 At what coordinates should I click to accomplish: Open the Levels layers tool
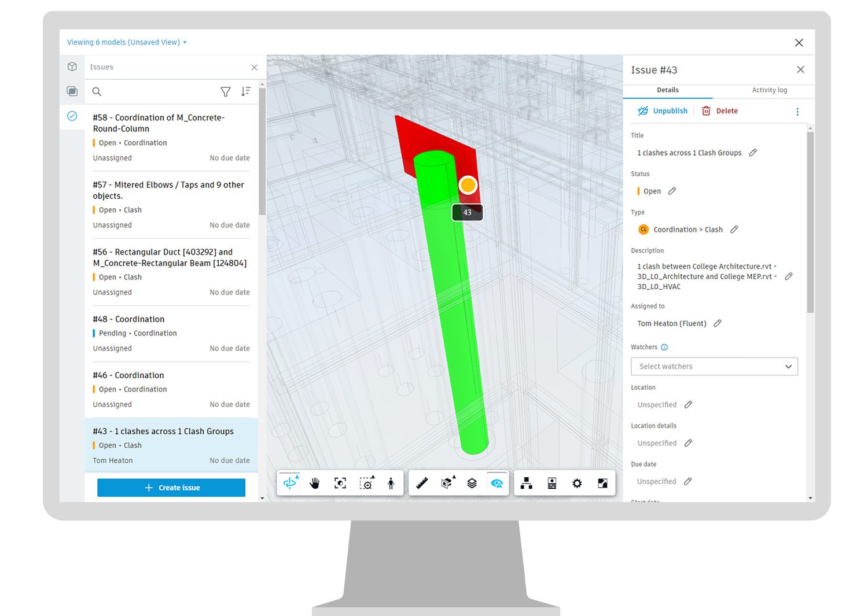point(472,483)
